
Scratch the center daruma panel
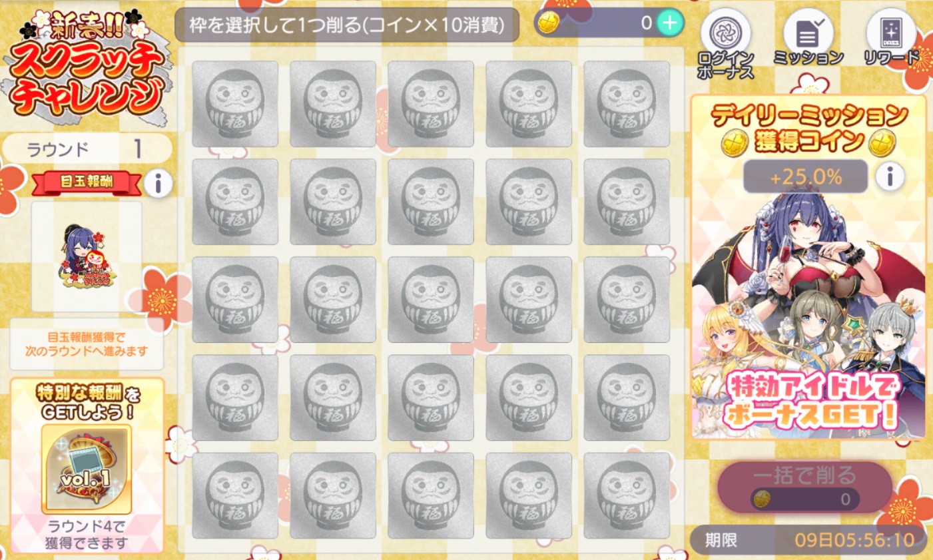tap(431, 300)
